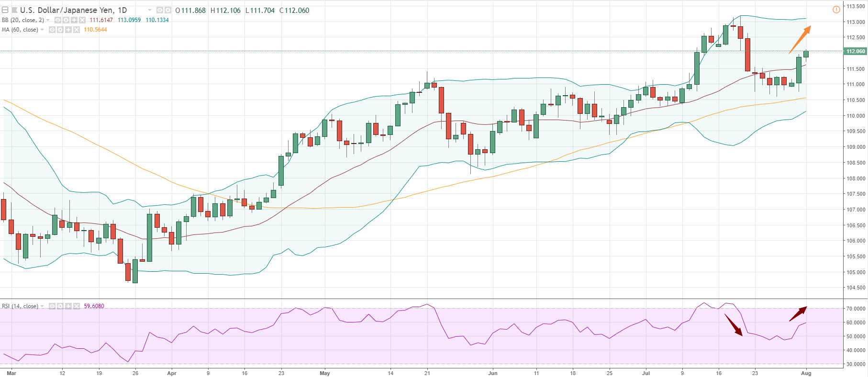Click BB upper value 113.0959
868x377 pixels.
tap(129, 20)
